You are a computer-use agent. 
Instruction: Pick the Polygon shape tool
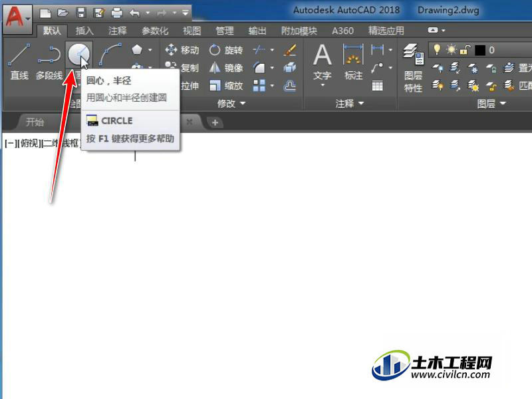tap(137, 50)
